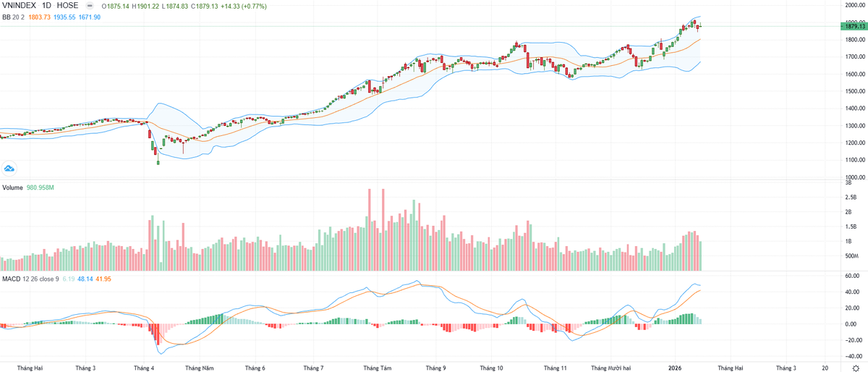The width and height of the screenshot is (868, 372).
Task: Click the 2026 year marker on time axis
Action: point(674,368)
